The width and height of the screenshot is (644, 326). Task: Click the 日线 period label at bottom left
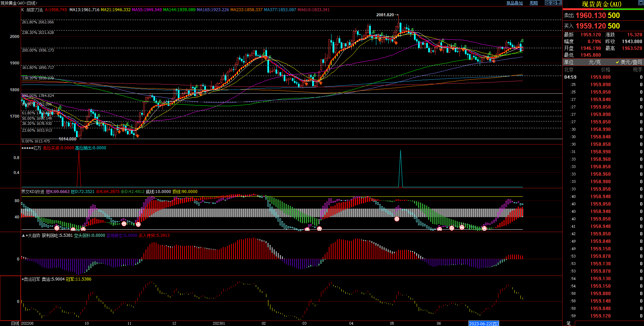[15, 323]
